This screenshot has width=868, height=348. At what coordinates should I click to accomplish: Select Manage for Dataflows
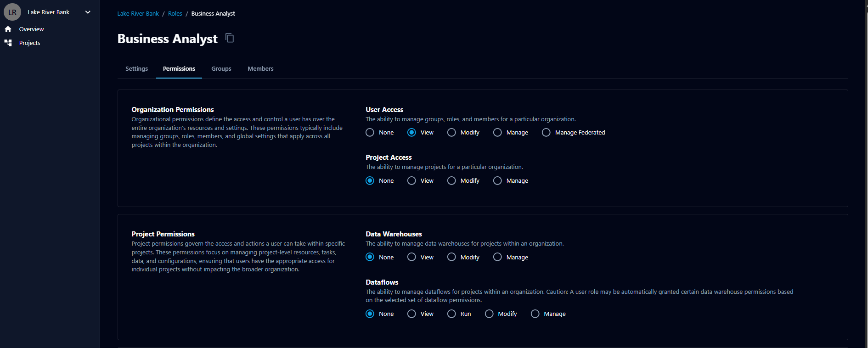click(535, 314)
